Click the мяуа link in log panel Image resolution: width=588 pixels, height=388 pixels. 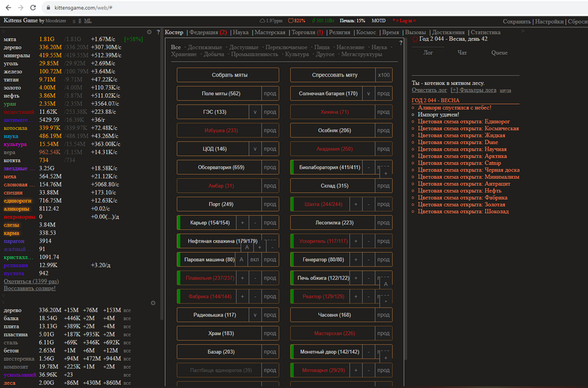tap(505, 90)
